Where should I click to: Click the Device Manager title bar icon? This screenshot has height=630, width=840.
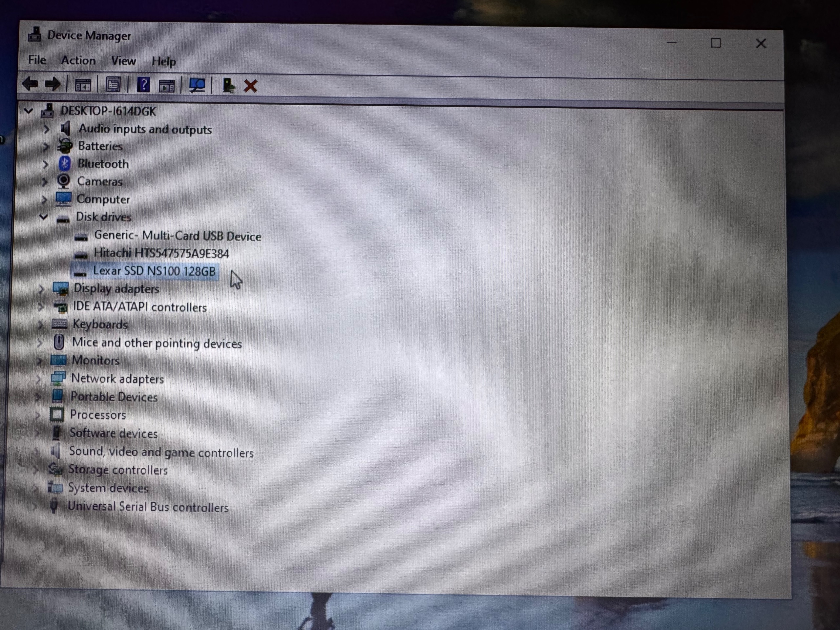point(34,34)
